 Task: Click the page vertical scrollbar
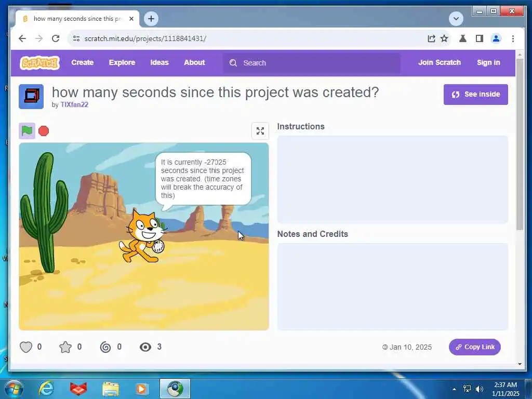pos(520,144)
